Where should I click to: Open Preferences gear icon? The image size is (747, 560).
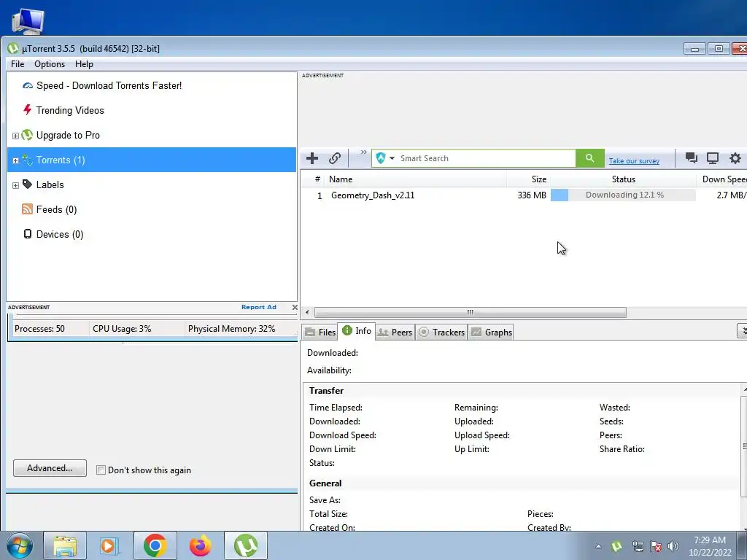(x=735, y=158)
